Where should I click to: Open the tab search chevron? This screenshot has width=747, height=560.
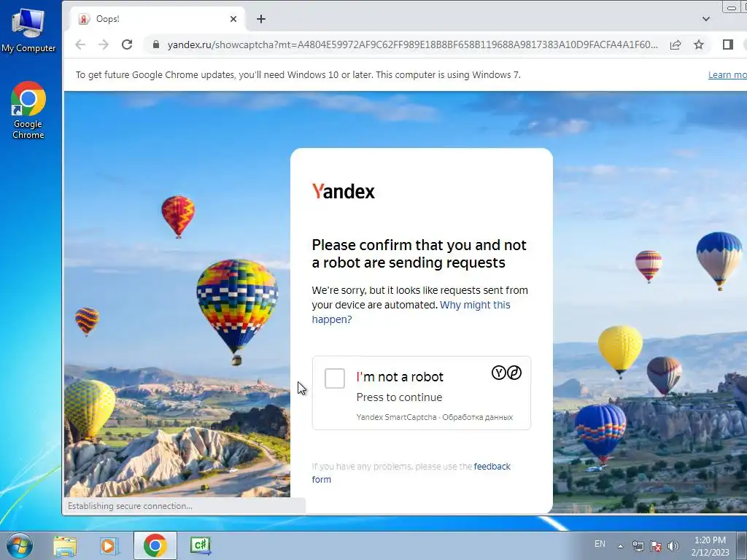coord(706,19)
